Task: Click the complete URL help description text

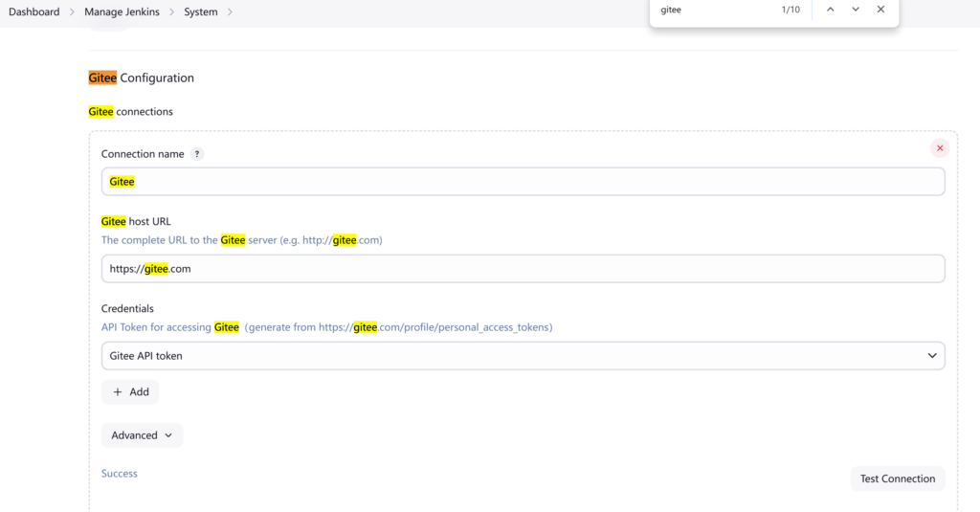Action: coord(242,240)
